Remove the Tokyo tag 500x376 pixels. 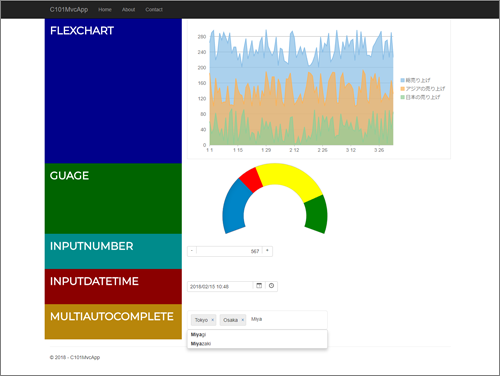[213, 320]
